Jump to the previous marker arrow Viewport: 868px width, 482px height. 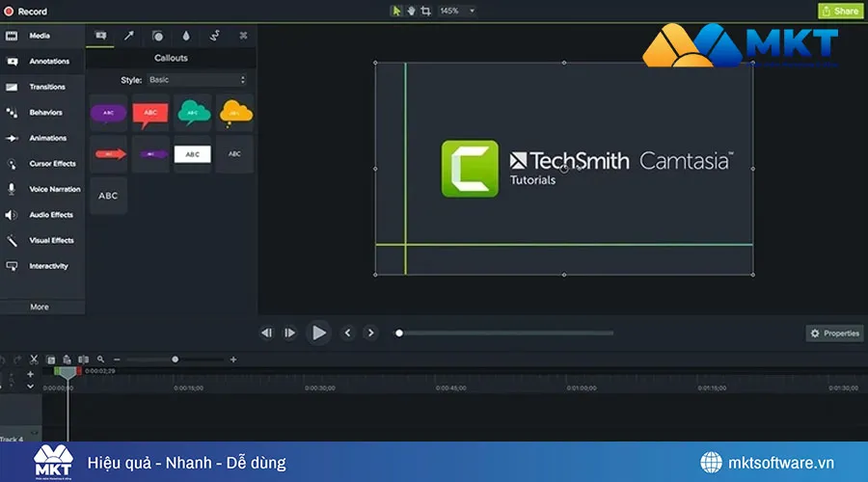pyautogui.click(x=347, y=334)
